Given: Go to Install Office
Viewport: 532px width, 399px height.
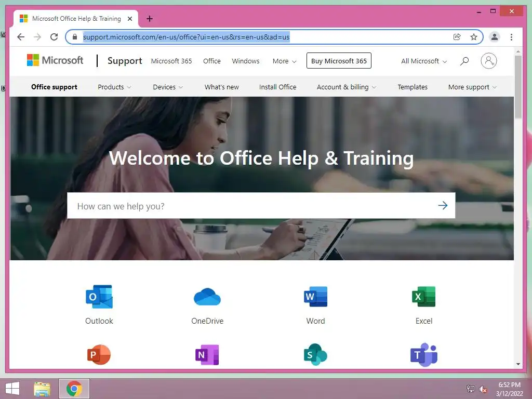Looking at the screenshot, I should (x=277, y=87).
